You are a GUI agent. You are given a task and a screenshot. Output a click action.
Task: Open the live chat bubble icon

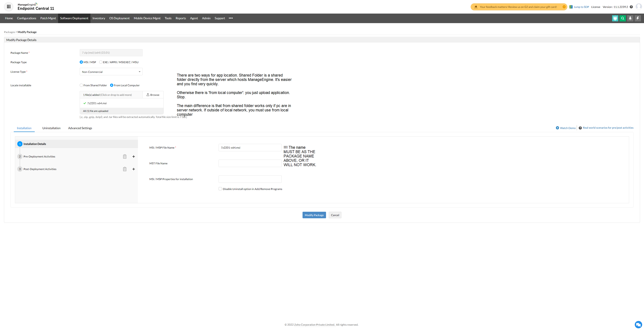tap(638, 324)
